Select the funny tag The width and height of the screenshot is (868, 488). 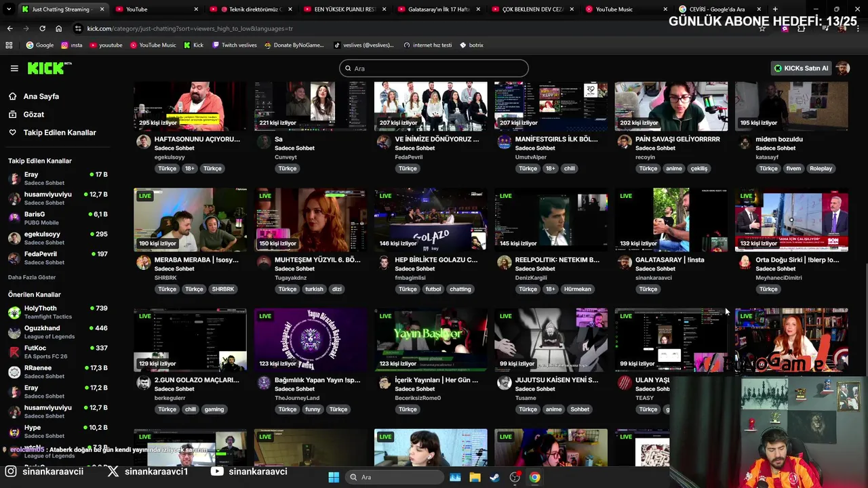[x=313, y=409]
